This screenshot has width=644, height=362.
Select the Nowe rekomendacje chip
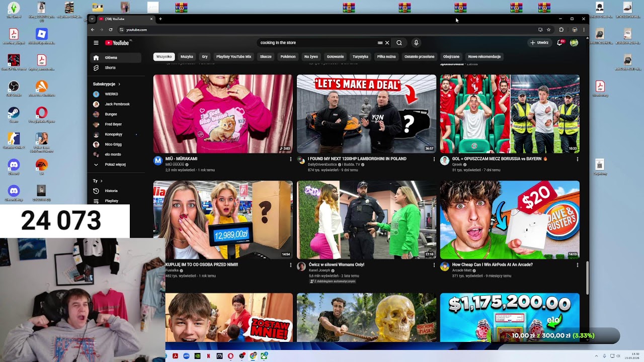tap(484, 57)
